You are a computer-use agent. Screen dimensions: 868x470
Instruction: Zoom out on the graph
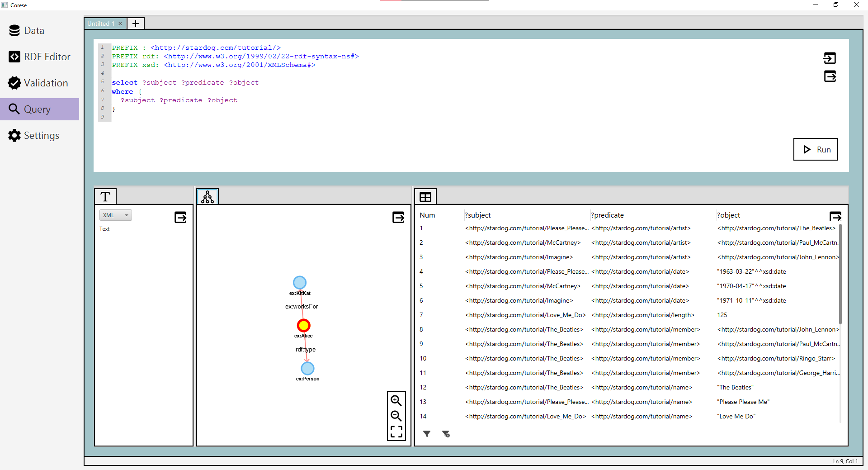(396, 416)
